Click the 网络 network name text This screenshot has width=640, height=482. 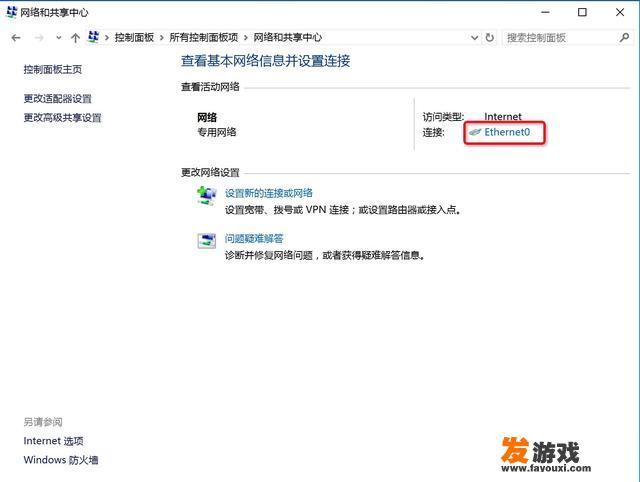coord(207,118)
